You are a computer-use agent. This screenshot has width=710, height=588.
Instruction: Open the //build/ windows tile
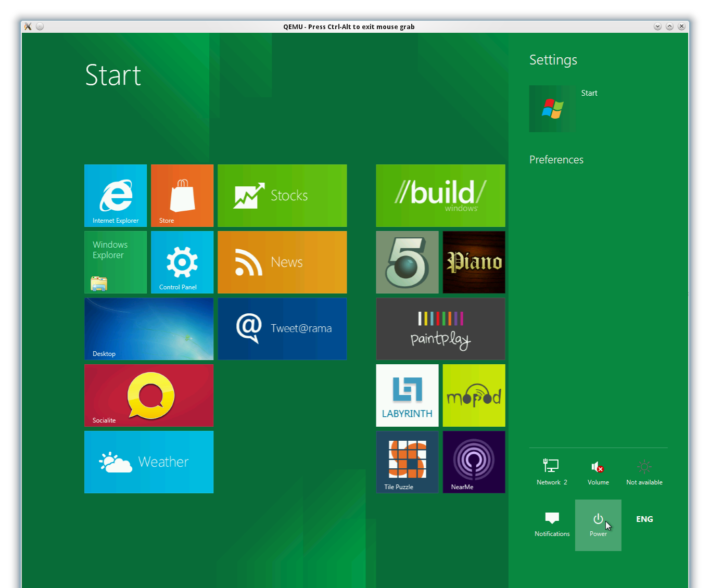tap(440, 196)
